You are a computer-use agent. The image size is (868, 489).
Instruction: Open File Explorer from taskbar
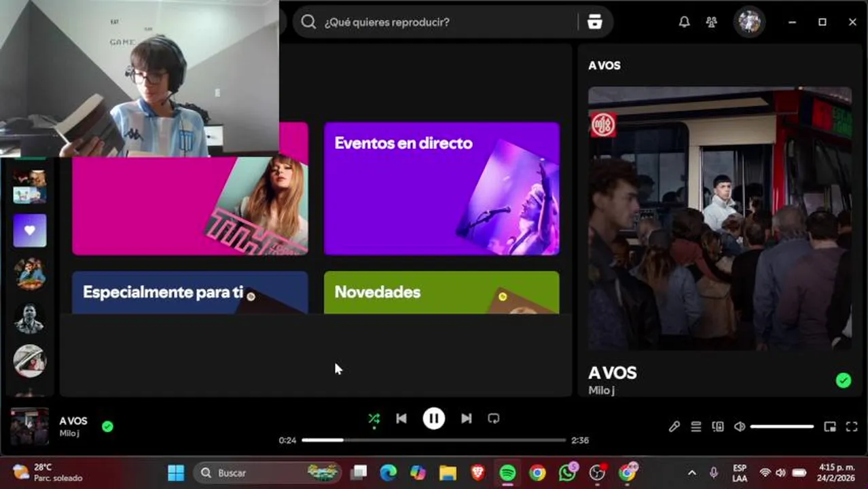[448, 473]
